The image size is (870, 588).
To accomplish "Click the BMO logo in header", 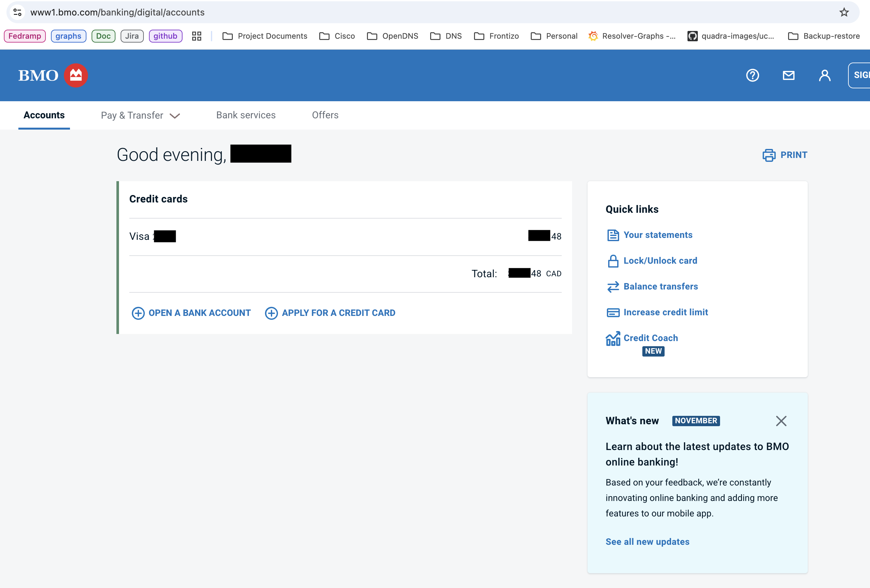I will click(x=53, y=75).
